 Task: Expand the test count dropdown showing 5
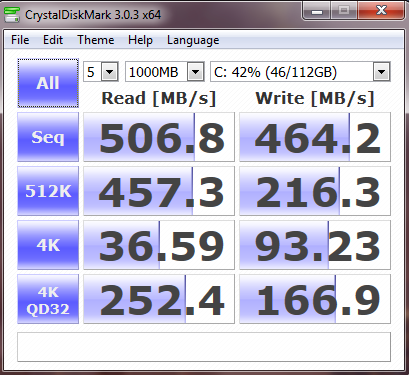[x=109, y=72]
